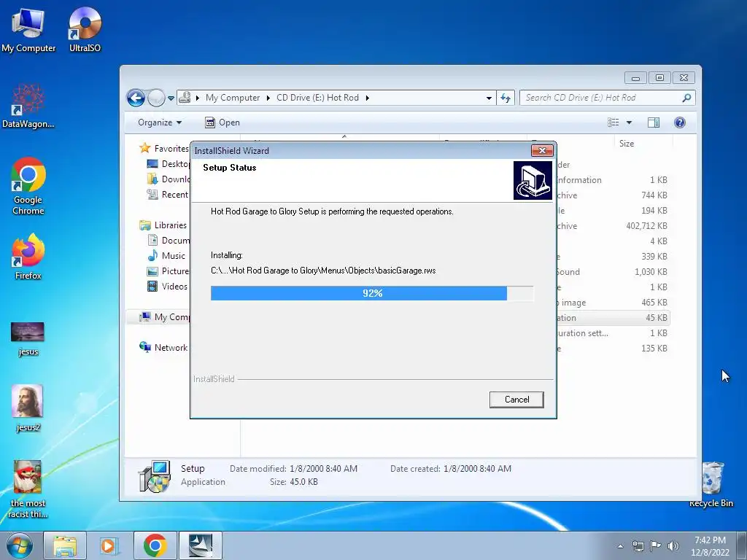Open recent locations dropdown arrow in Explorer

[x=171, y=98]
